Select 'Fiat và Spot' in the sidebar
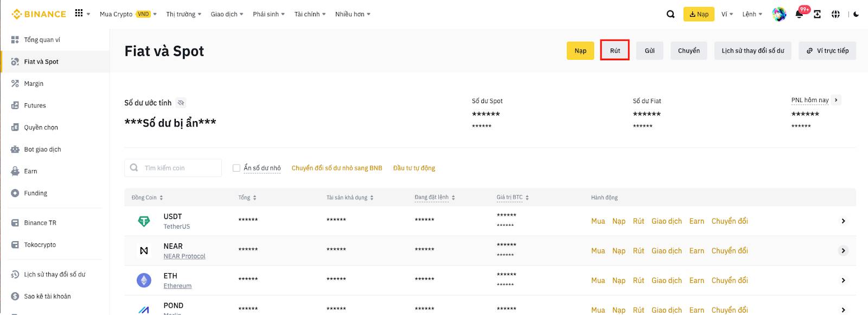Image resolution: width=868 pixels, height=315 pixels. [x=55, y=61]
